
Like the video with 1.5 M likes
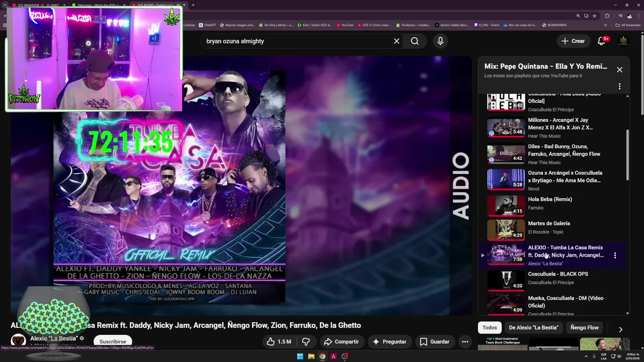[x=279, y=342]
